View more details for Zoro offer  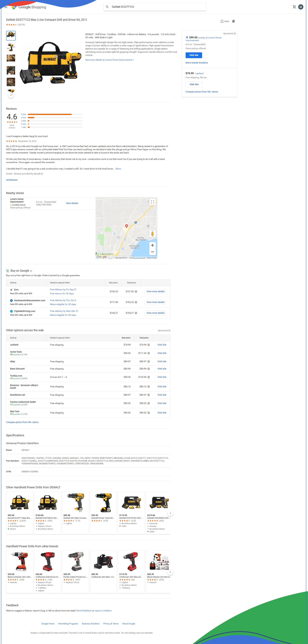(x=155, y=292)
